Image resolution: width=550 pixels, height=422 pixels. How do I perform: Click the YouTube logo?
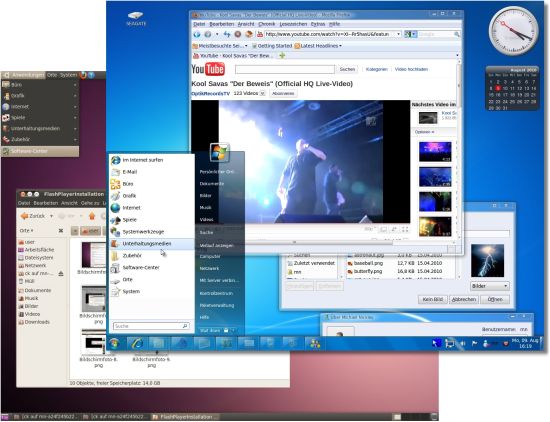coord(208,69)
